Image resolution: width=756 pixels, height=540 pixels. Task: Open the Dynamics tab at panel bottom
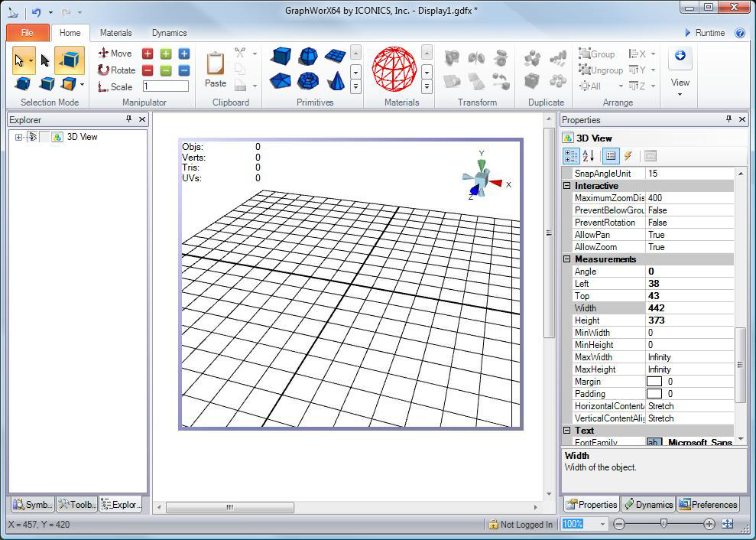pos(648,505)
